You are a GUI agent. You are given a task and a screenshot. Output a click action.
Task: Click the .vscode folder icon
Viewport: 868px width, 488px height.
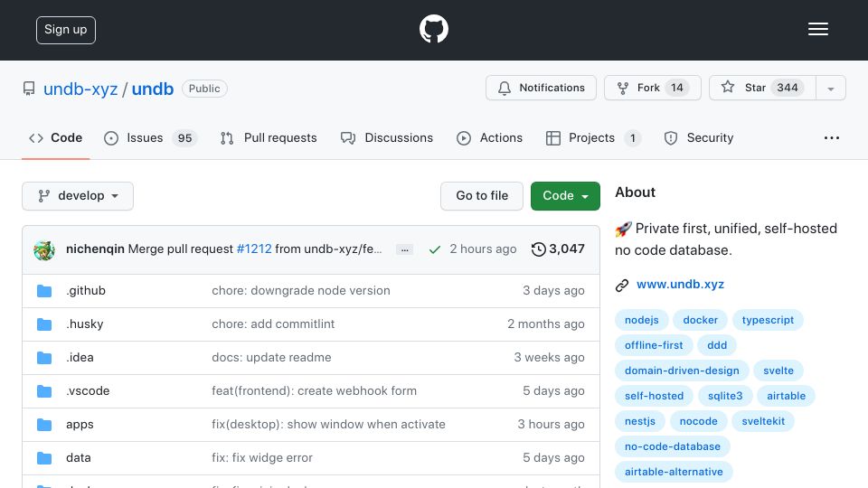(44, 391)
